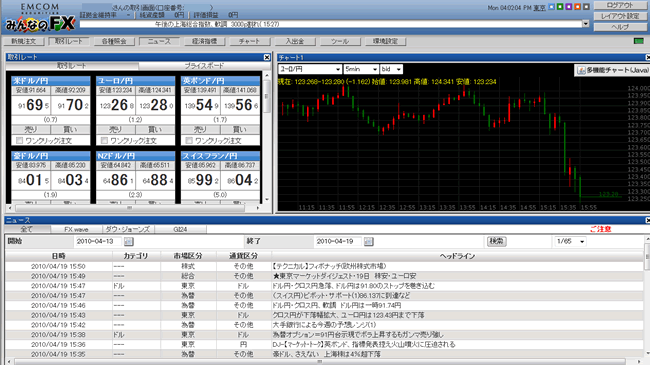Click the 豪ドル/円 bid price 84.01

pos(32,180)
